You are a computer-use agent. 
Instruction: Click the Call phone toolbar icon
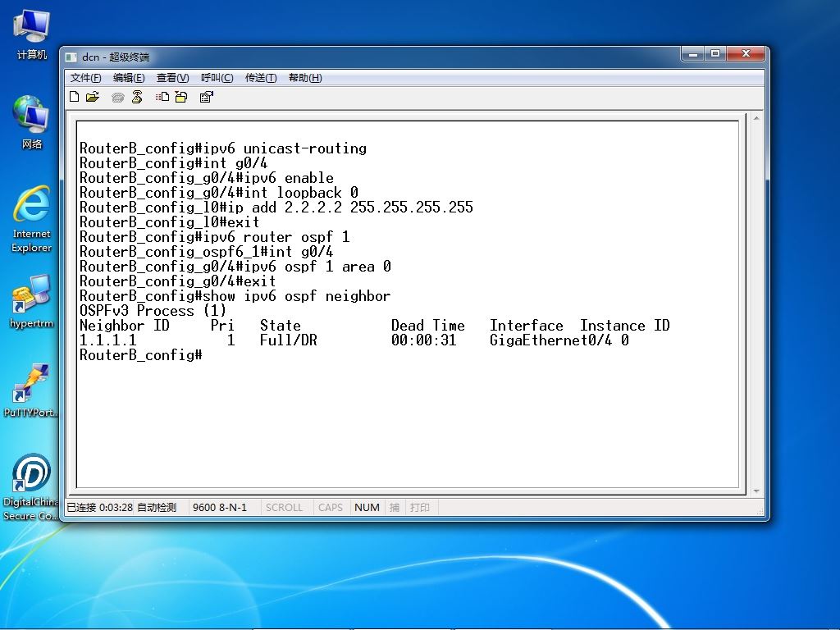click(118, 97)
